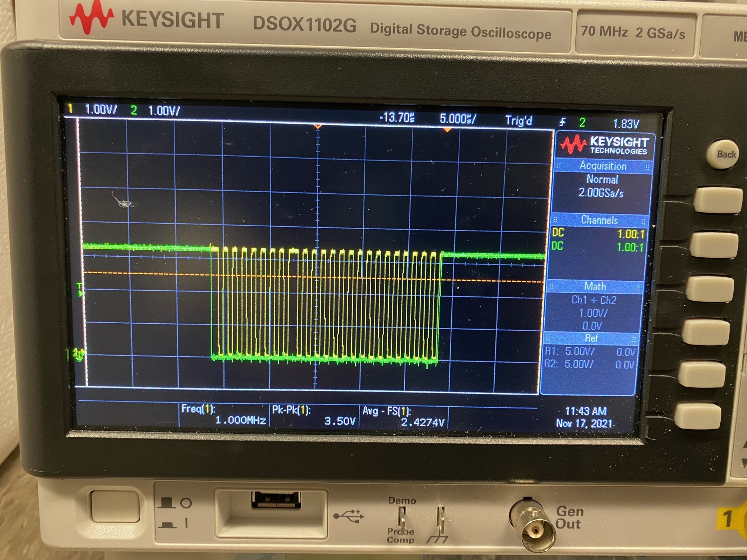Select the Keysight Technologies logo on screen

[x=605, y=145]
